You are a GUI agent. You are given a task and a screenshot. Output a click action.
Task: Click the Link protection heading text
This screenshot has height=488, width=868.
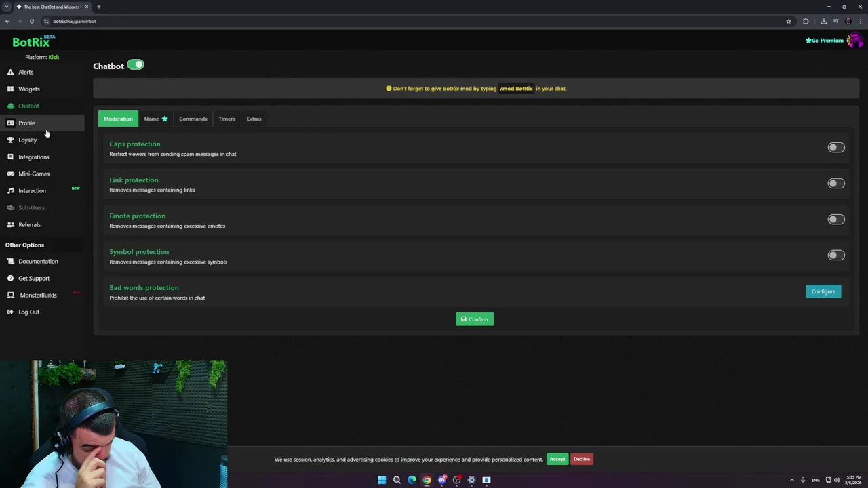(x=134, y=180)
